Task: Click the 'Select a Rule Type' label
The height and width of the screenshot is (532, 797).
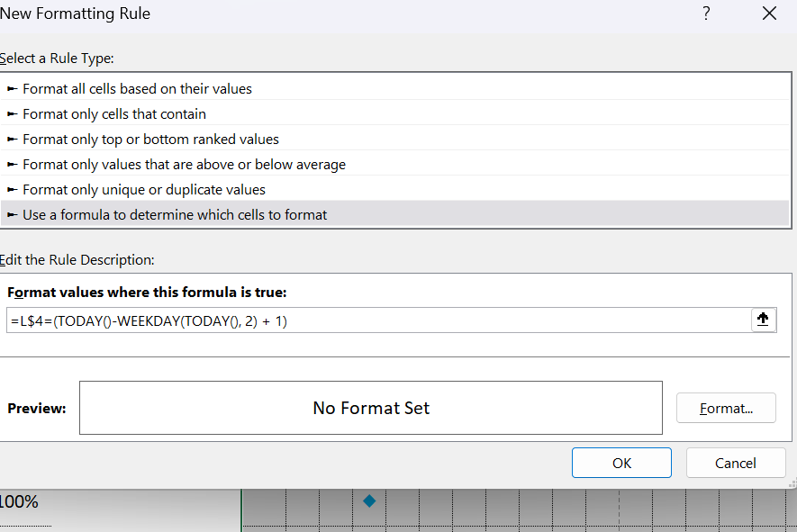Action: [57, 59]
